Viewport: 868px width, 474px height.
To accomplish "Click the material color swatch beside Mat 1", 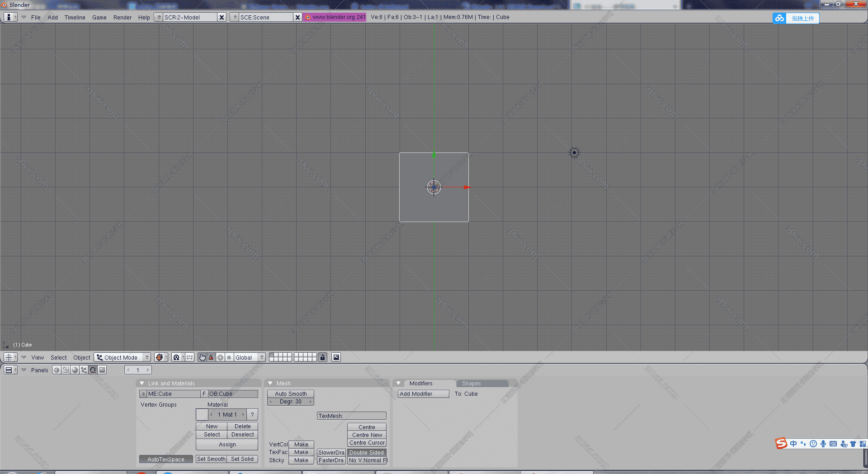I will point(202,414).
